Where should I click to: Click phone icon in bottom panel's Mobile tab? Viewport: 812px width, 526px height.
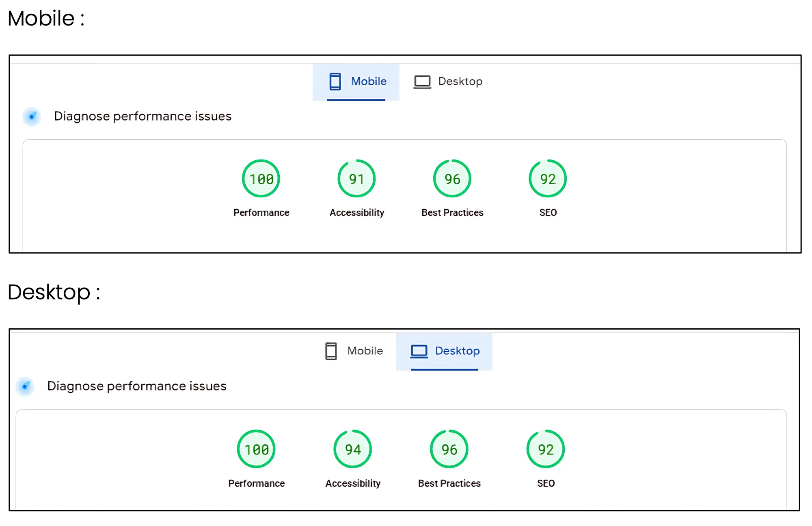[x=331, y=351]
